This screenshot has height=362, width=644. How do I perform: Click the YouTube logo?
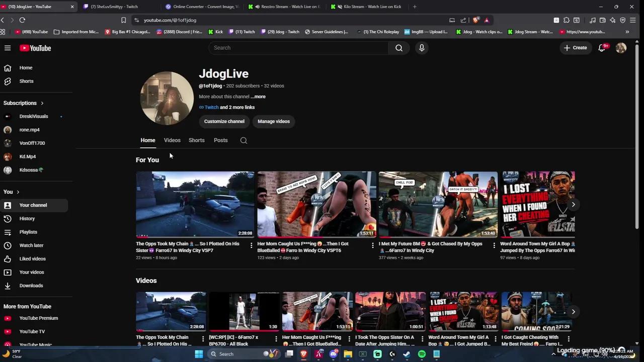pos(35,48)
